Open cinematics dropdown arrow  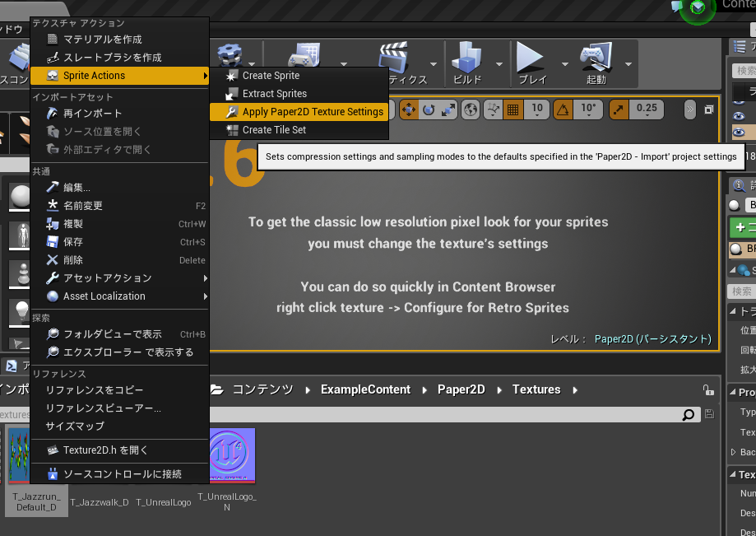pos(433,64)
